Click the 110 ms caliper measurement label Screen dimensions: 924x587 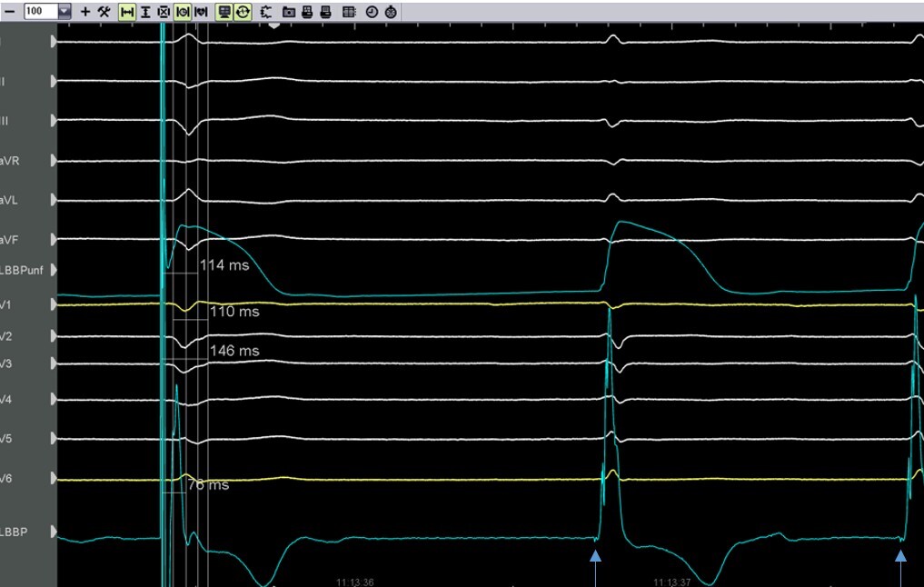(234, 311)
